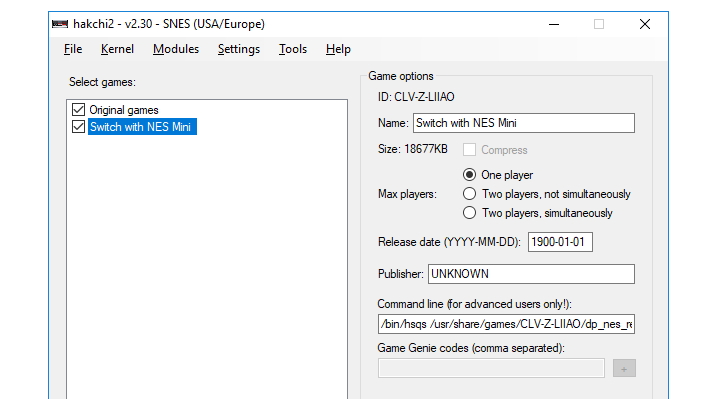
Task: Click the plus button beside Game Genie codes
Action: click(624, 368)
